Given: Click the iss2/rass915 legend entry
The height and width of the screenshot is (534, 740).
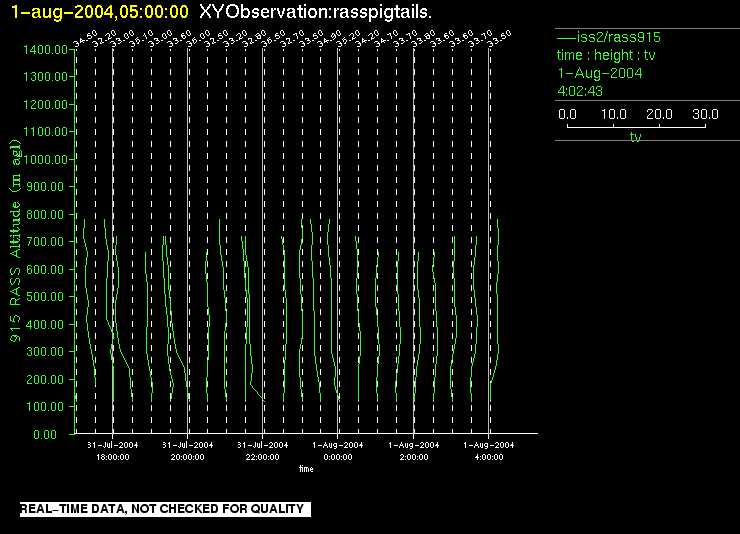Looking at the screenshot, I should 609,37.
